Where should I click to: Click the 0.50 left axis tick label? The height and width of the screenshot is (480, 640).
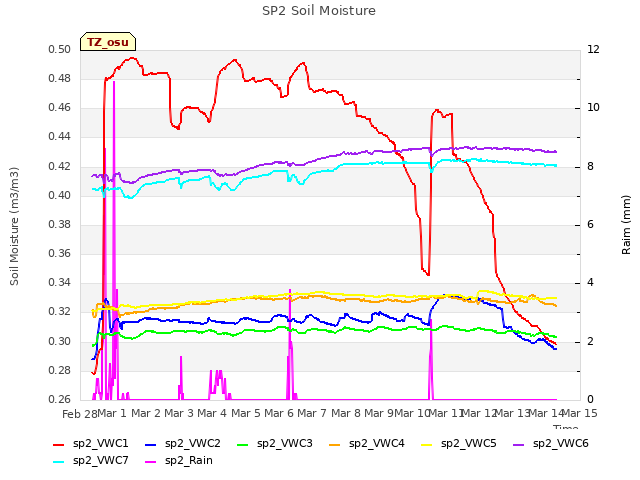(60, 50)
